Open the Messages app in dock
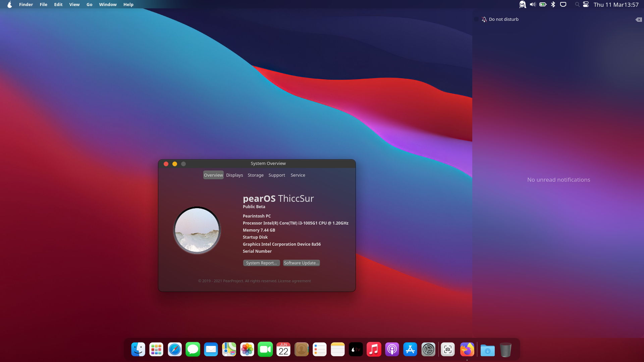The image size is (644, 362). 193,350
